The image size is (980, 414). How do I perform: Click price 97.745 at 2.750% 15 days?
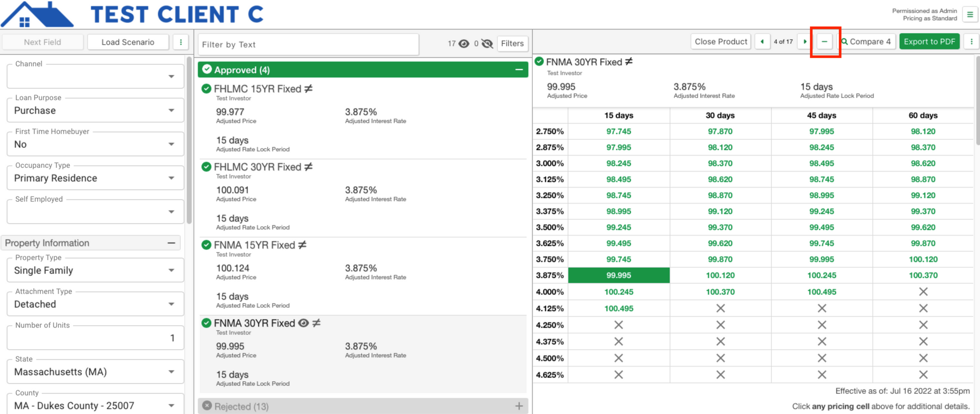(619, 131)
